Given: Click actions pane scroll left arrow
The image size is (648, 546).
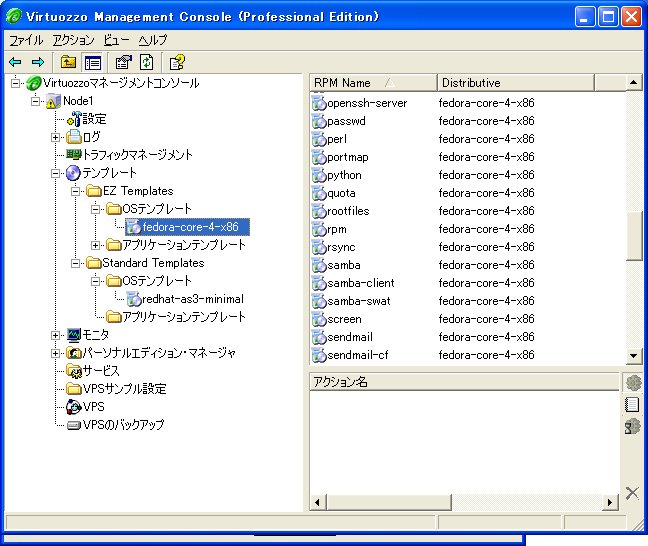Looking at the screenshot, I should (x=317, y=503).
